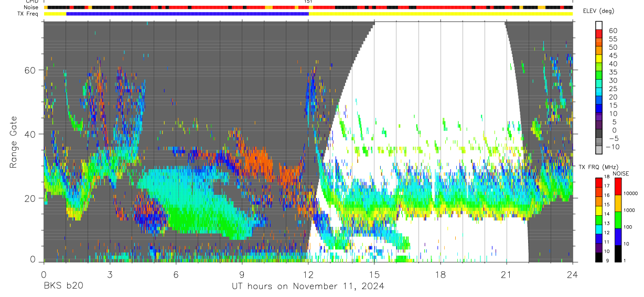This screenshot has width=644, height=297.
Task: Click the 'BKS b20' radar label
Action: (x=63, y=286)
